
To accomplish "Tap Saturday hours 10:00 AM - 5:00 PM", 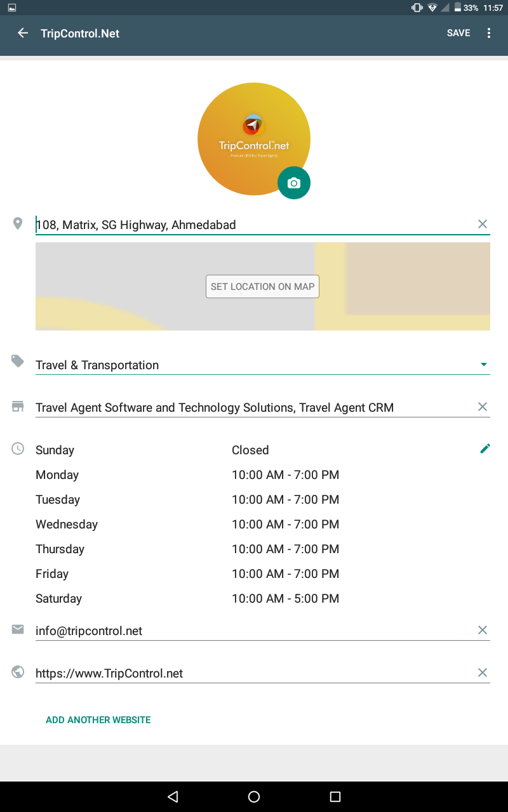I will click(285, 598).
